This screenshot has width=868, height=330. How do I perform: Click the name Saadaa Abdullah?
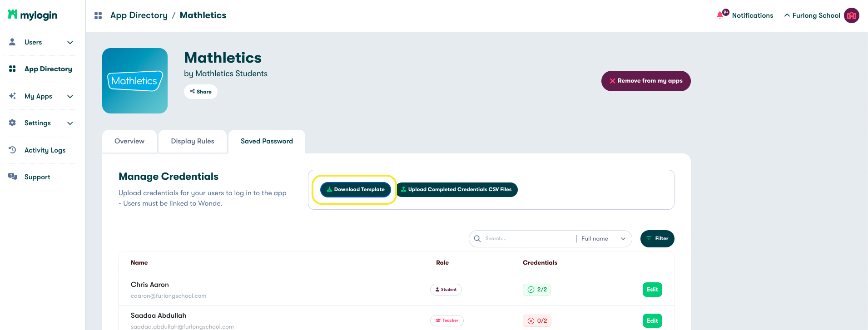pos(159,315)
